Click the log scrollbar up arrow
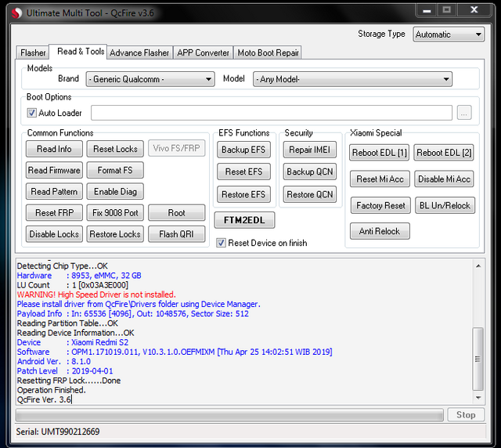This screenshot has height=448, width=501. 478,266
